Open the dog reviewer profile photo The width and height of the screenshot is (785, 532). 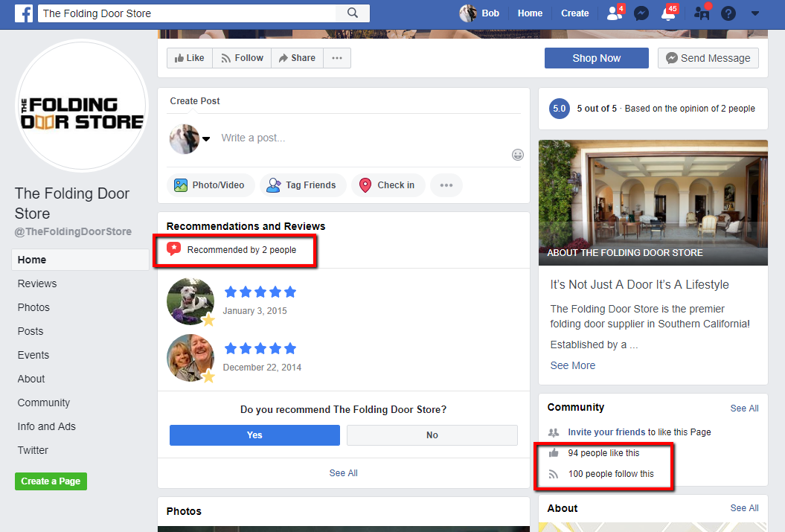(x=190, y=301)
